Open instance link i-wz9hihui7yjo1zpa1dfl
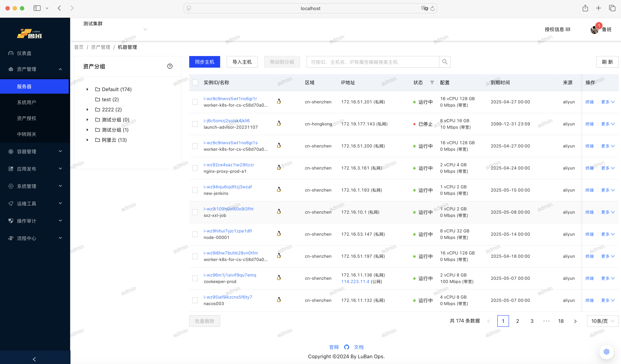This screenshot has height=364, width=621. (228, 231)
